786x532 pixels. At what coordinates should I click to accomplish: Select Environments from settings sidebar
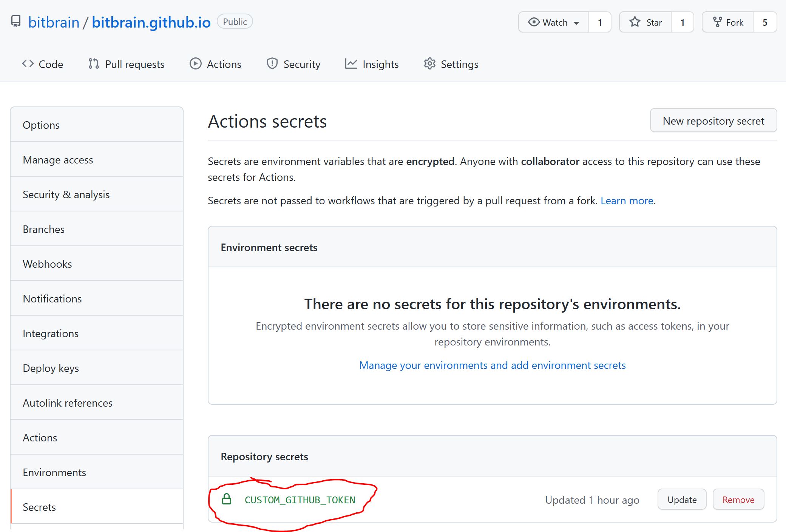click(x=55, y=473)
